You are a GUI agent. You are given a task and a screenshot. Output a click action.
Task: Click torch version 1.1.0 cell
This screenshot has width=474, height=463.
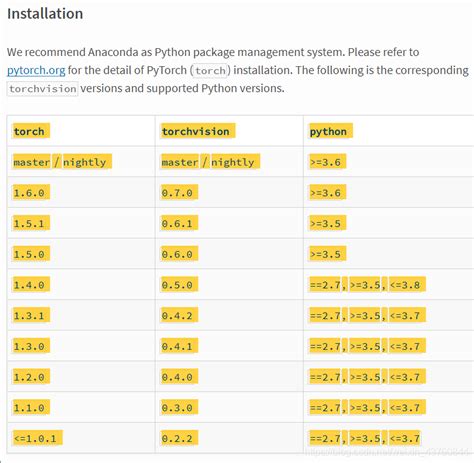31,408
